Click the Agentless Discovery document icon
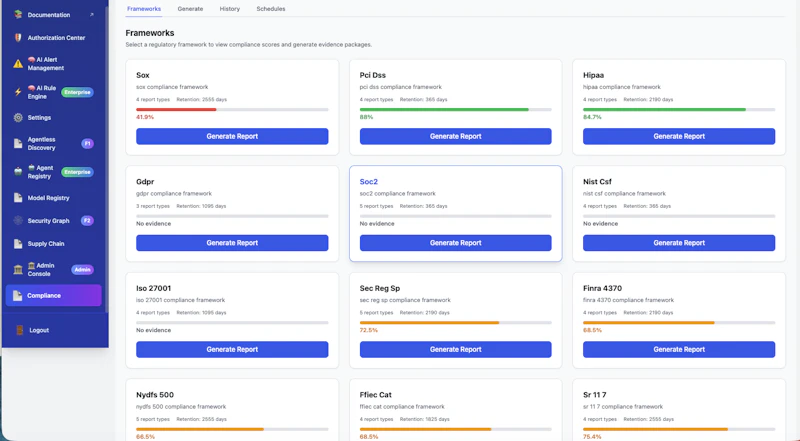Screen dimensions: 800x441 (18, 143)
